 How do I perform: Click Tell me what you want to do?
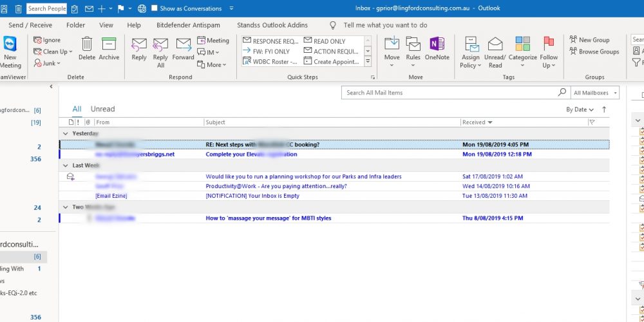pyautogui.click(x=385, y=25)
